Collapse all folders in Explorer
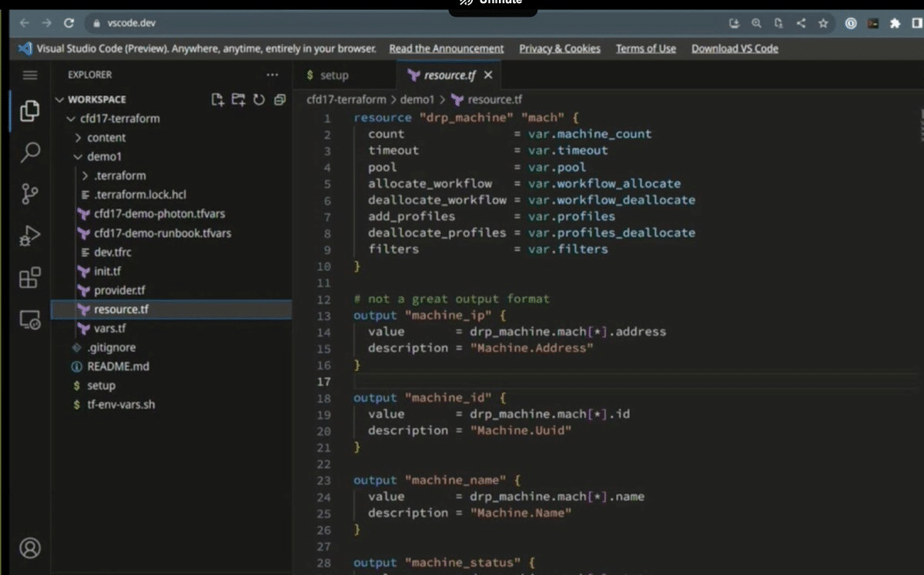Image resolution: width=924 pixels, height=575 pixels. point(280,99)
